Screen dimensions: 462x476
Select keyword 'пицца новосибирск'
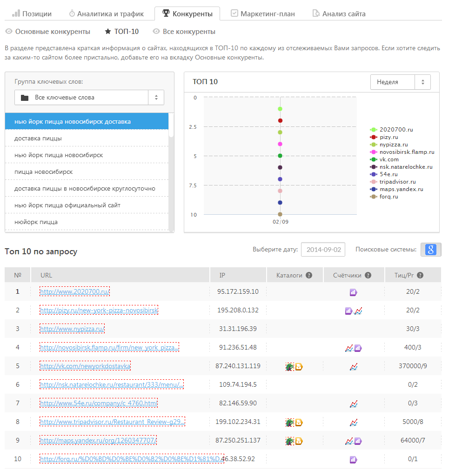click(87, 172)
